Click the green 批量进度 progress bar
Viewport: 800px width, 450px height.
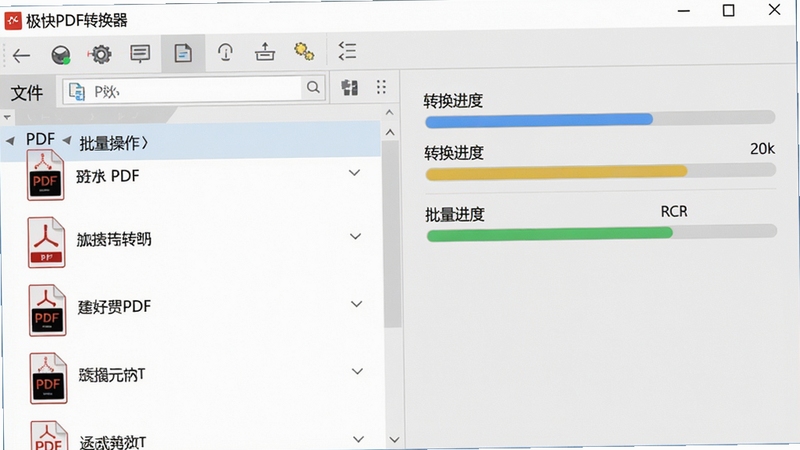click(602, 234)
